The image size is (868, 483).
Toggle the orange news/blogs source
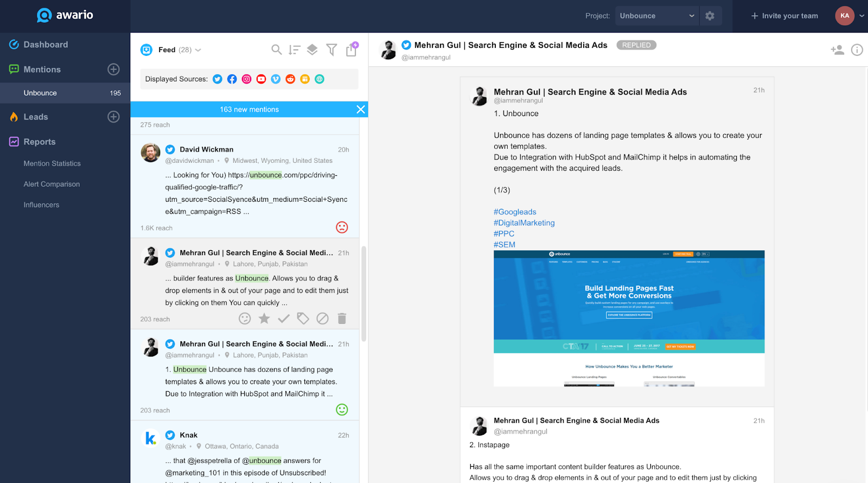click(305, 79)
